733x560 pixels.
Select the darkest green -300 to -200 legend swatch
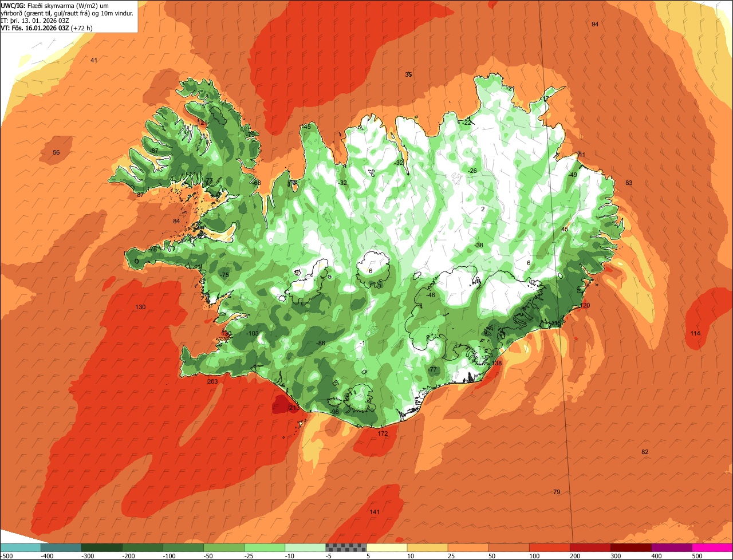click(x=101, y=547)
